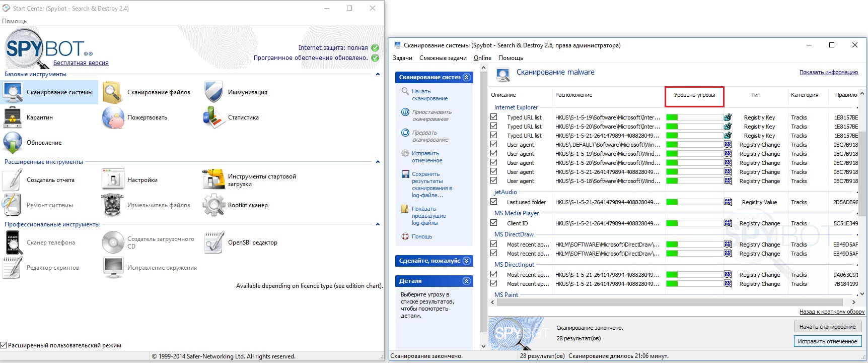Start Обновление tool
The width and height of the screenshot is (868, 363).
(32, 143)
